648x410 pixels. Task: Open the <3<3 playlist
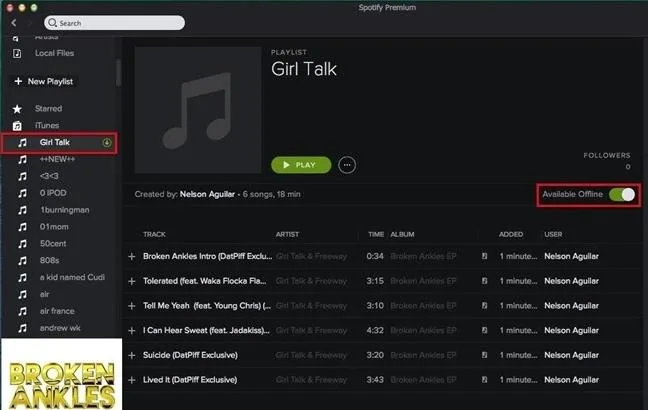point(49,176)
